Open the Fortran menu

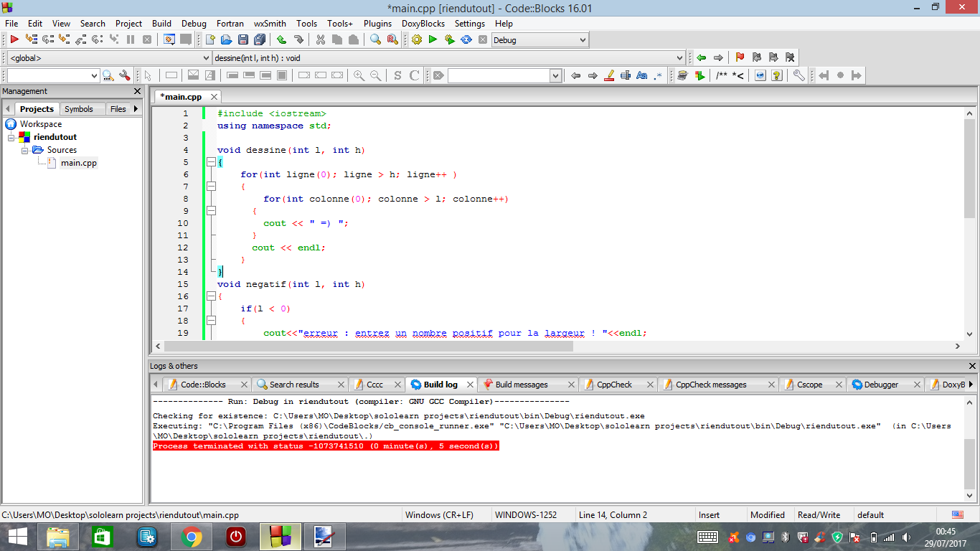(x=230, y=24)
